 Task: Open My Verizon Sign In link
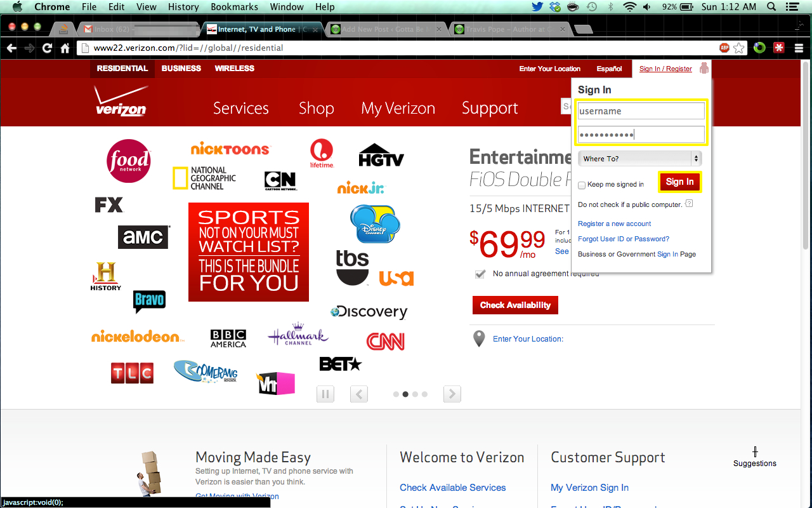[x=590, y=488]
